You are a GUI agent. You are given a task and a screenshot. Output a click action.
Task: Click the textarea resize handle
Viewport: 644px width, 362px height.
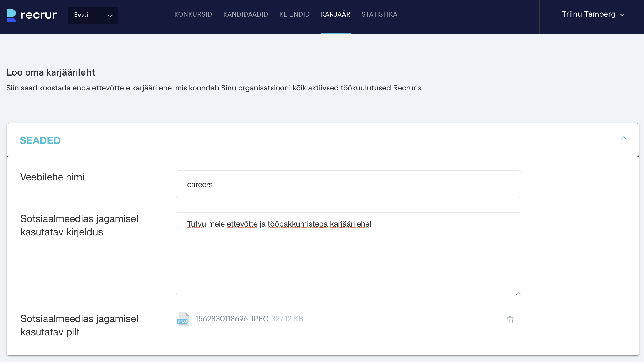pyautogui.click(x=518, y=292)
